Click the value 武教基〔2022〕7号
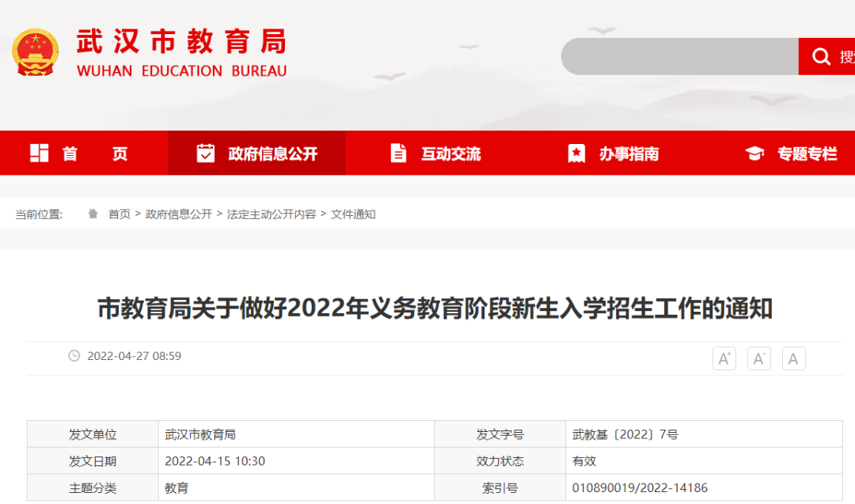 (x=625, y=434)
